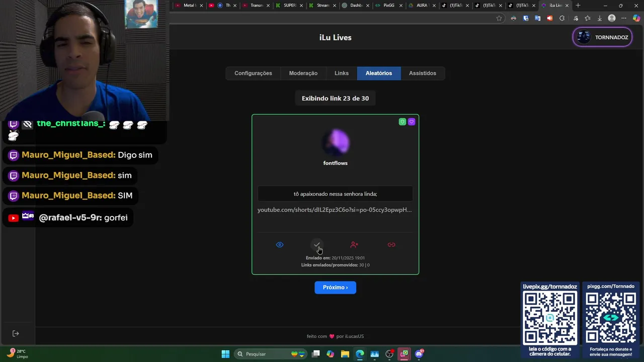The height and width of the screenshot is (362, 644).
Task: Click the checkmark approve icon
Action: [x=317, y=245]
